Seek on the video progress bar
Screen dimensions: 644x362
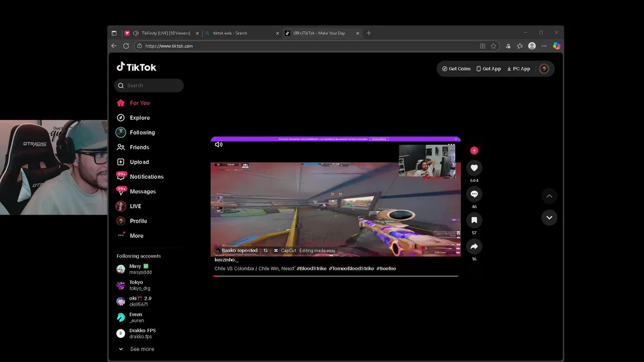(x=335, y=276)
